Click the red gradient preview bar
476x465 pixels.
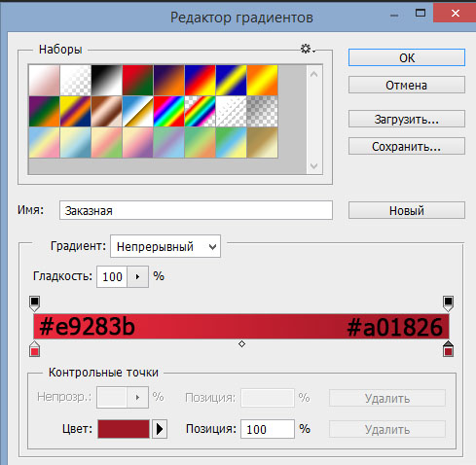point(241,327)
